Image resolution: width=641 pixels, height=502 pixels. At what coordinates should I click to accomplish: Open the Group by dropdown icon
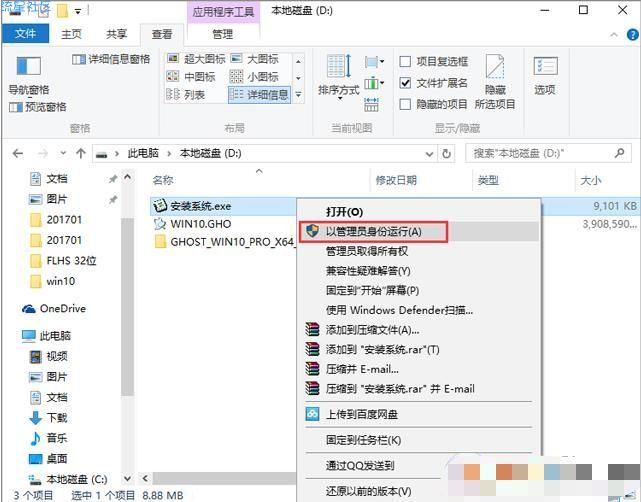pos(374,62)
